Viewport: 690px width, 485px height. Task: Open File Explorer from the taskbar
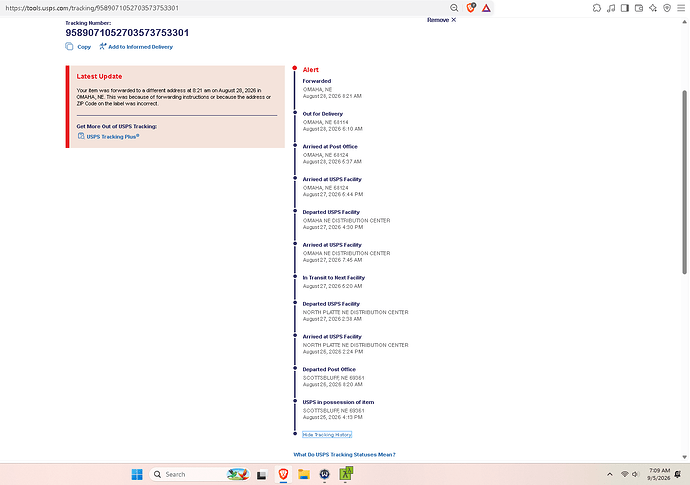(x=304, y=474)
